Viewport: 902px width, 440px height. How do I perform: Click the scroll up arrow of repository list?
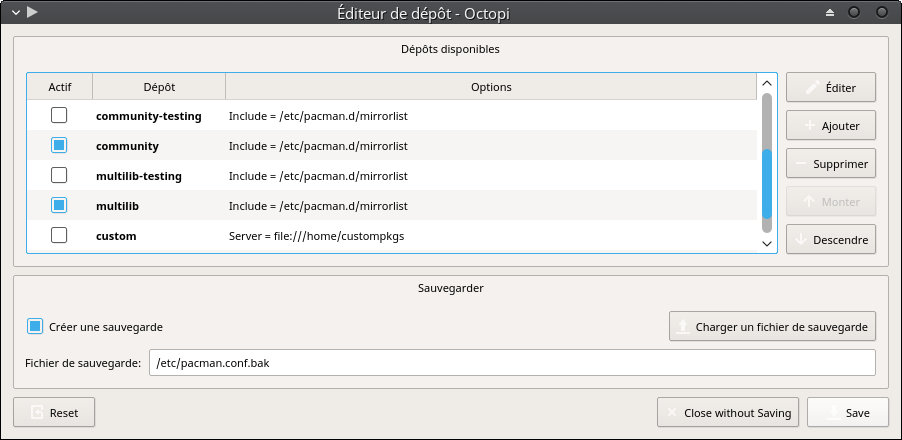766,83
